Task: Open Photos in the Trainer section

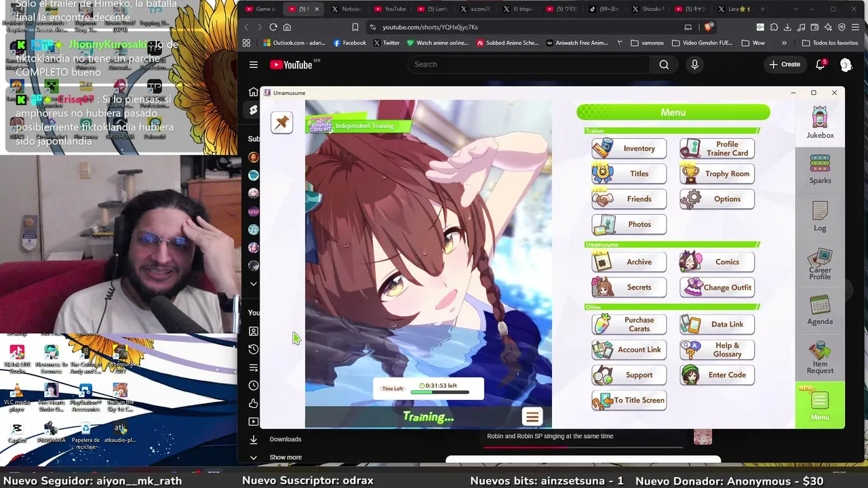Action: coord(629,224)
